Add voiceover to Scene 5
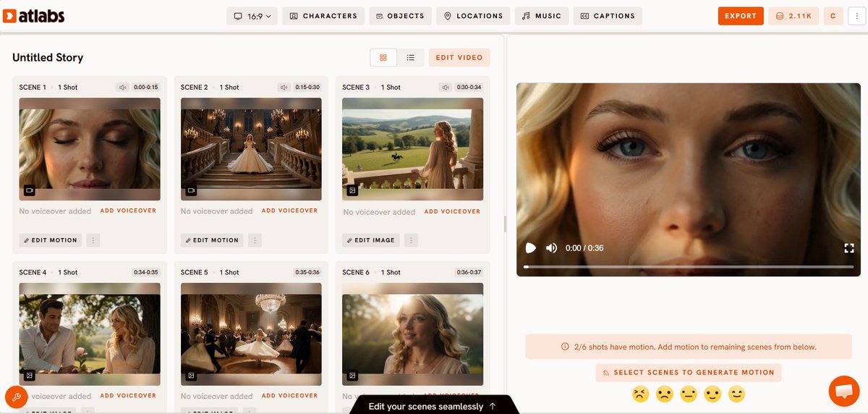Image resolution: width=868 pixels, height=414 pixels. 289,396
